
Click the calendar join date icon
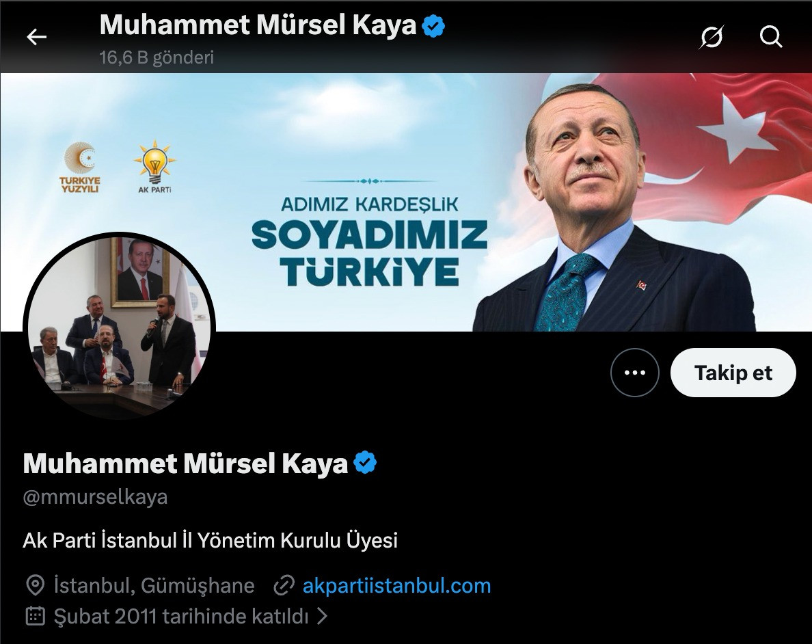tap(36, 616)
